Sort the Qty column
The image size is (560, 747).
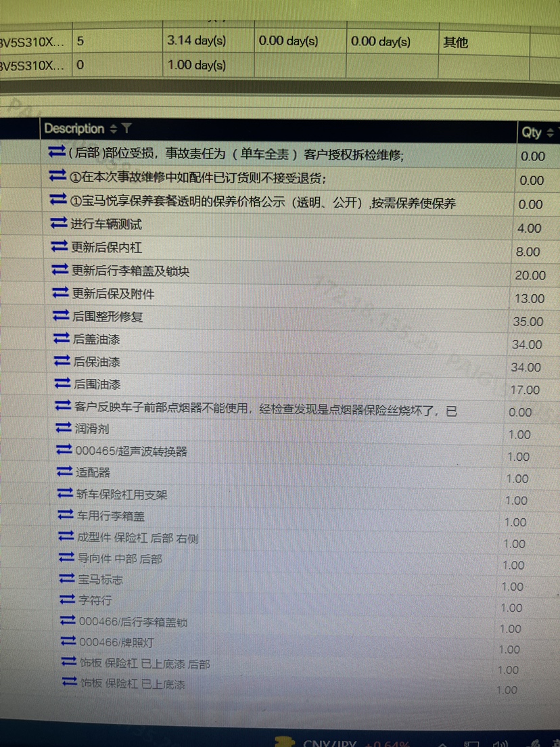pyautogui.click(x=550, y=133)
